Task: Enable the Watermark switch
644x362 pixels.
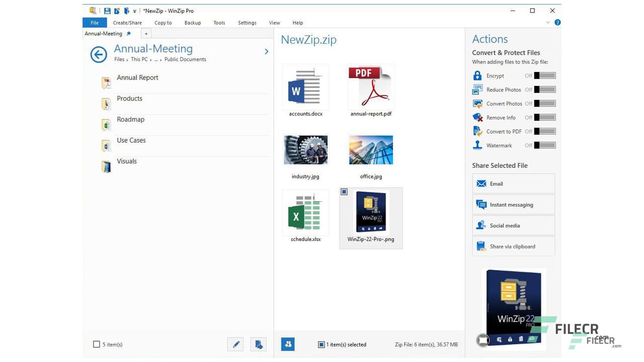Action: 545,145
